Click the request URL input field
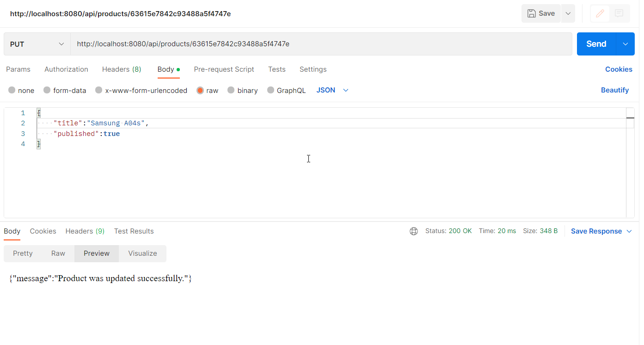Image resolution: width=644 pixels, height=345 pixels. (x=321, y=44)
